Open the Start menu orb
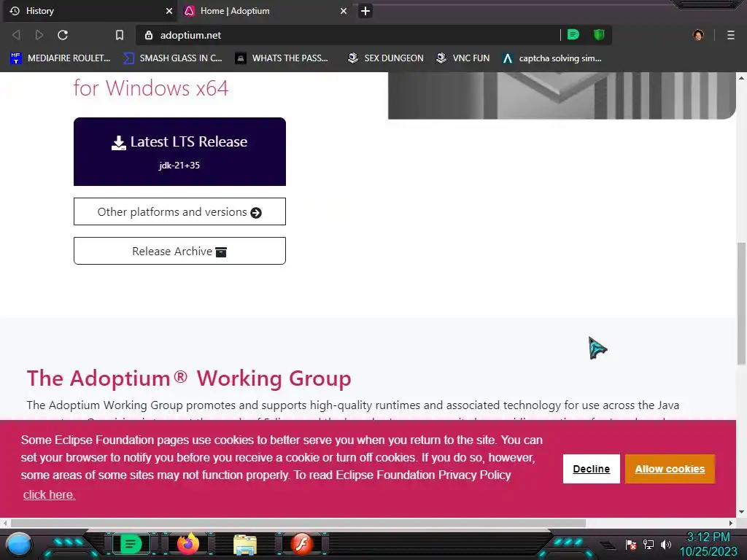 click(19, 544)
